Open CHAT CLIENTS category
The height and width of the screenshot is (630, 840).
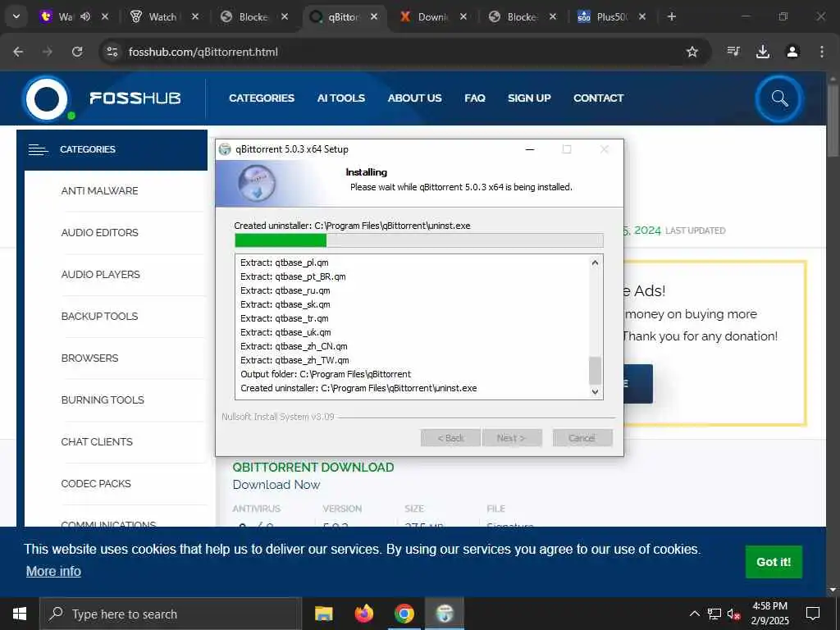(97, 441)
